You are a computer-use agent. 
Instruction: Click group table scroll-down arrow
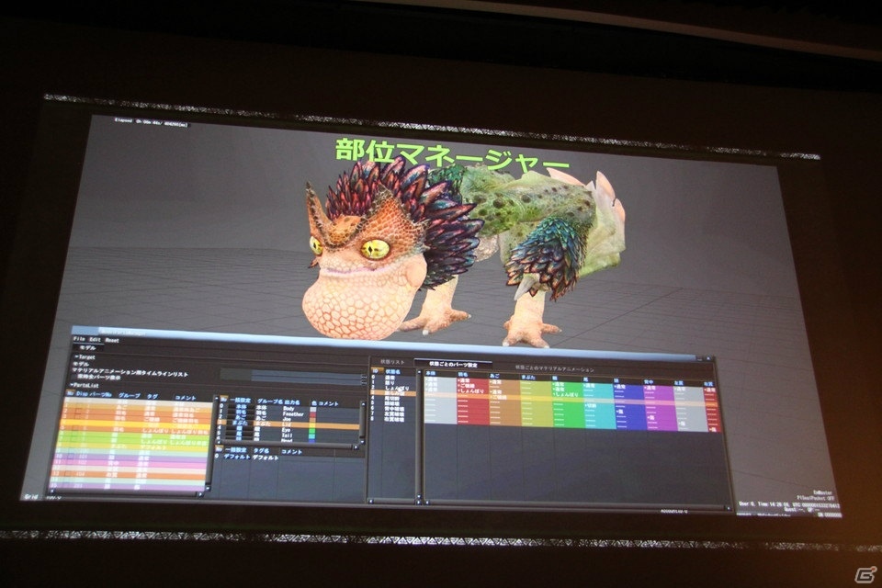pos(362,442)
